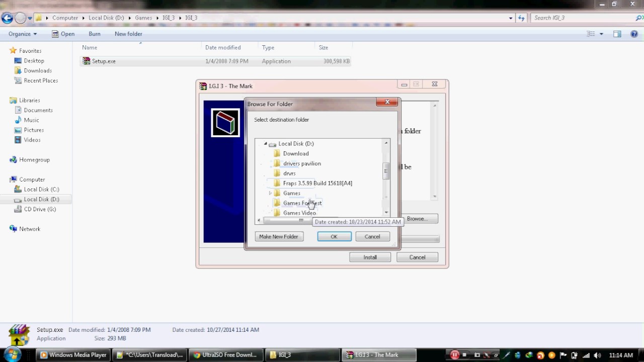644x362 pixels.
Task: Click the Action Center flag icon
Action: (x=563, y=355)
